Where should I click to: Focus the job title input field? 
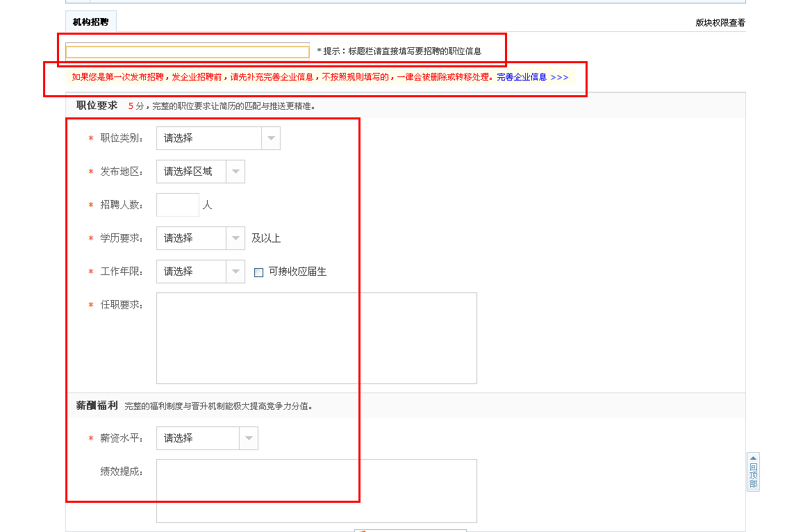click(188, 51)
